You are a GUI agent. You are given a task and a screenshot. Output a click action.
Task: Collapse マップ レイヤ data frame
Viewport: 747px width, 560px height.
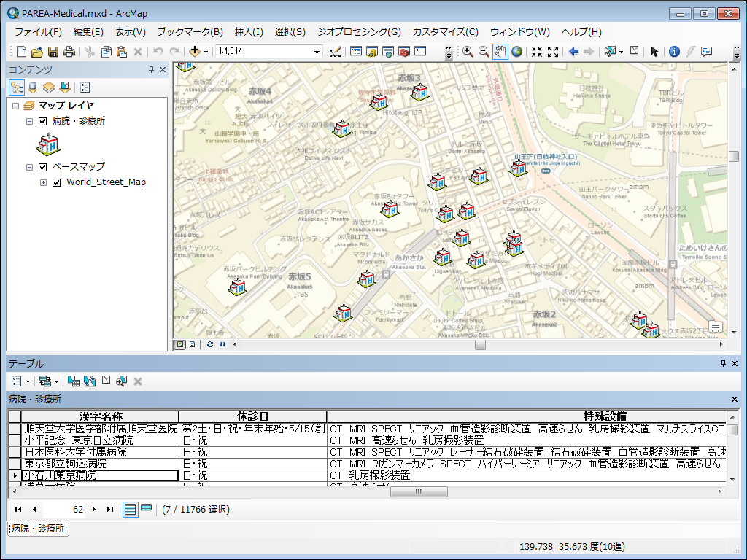(x=16, y=106)
